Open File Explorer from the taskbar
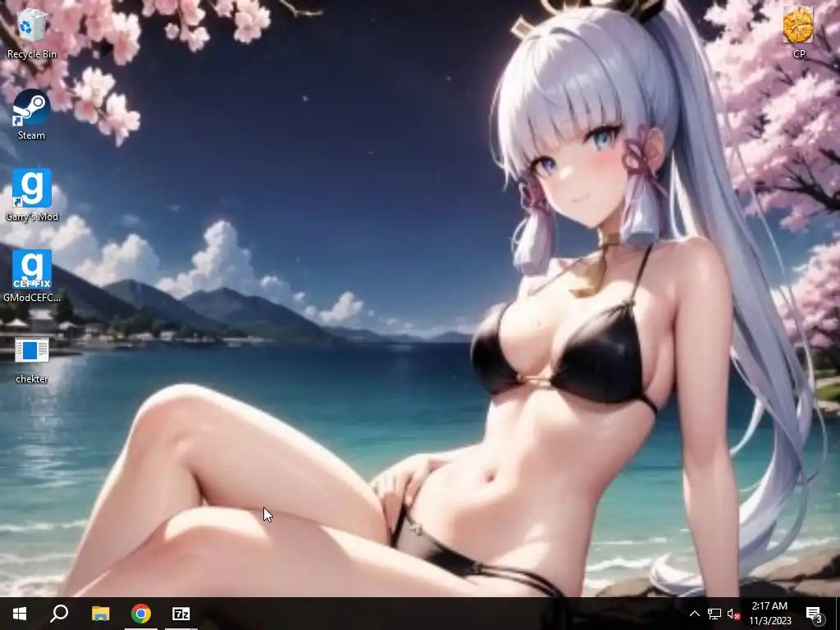The image size is (840, 630). pyautogui.click(x=100, y=614)
